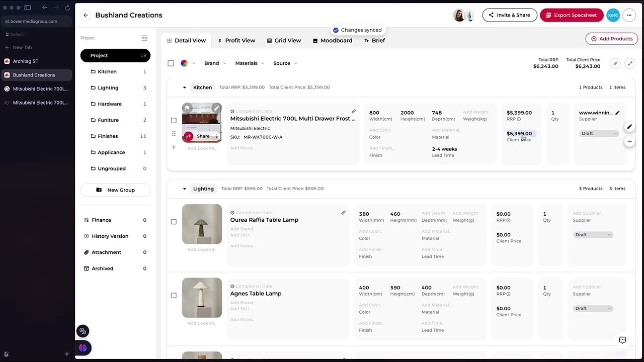Tick the select-all checkbox near color filter

[171, 63]
